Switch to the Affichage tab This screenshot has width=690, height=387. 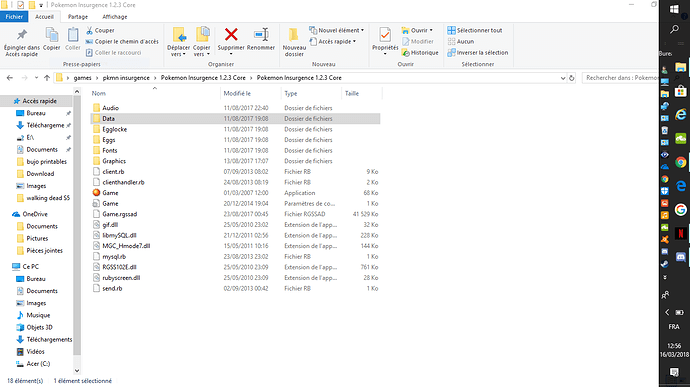[114, 17]
